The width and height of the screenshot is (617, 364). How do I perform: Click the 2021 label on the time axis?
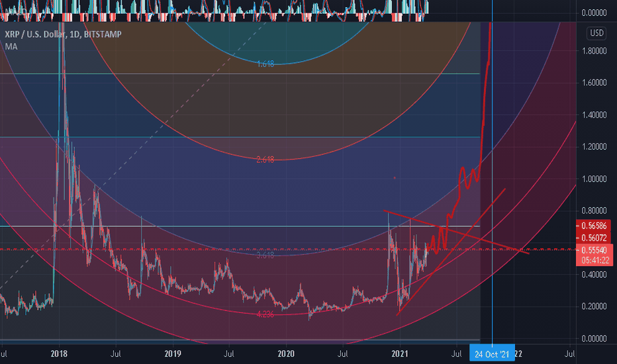pyautogui.click(x=400, y=354)
